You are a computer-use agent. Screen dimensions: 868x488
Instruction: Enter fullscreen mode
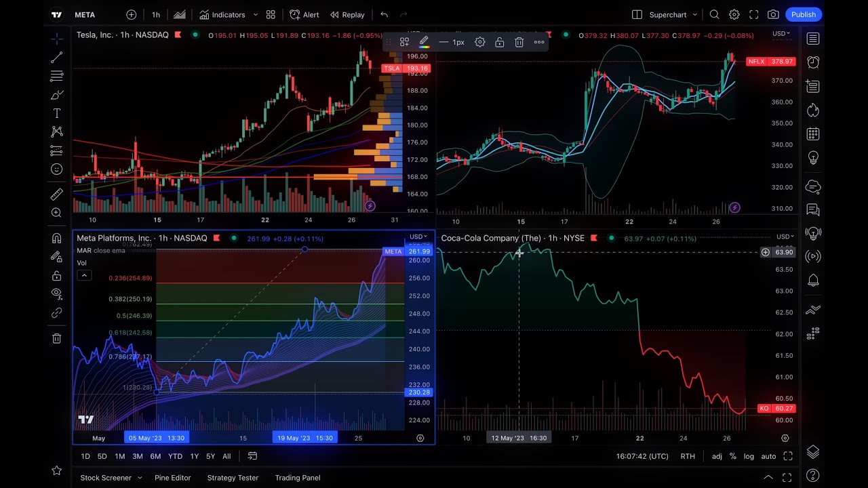point(753,14)
